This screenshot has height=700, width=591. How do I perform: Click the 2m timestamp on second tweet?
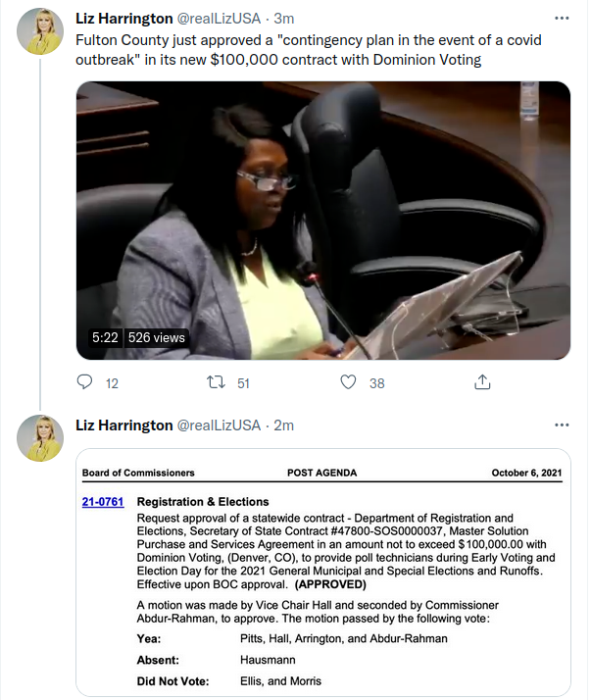point(284,425)
